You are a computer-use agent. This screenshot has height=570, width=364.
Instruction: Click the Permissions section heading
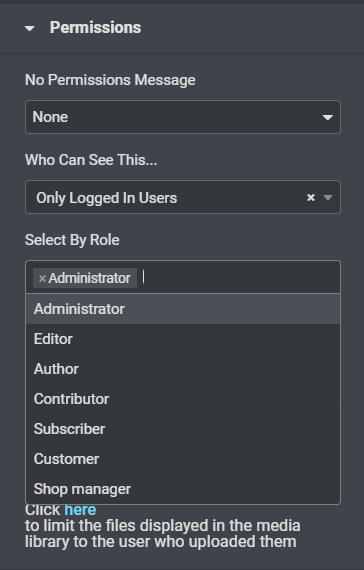click(95, 28)
